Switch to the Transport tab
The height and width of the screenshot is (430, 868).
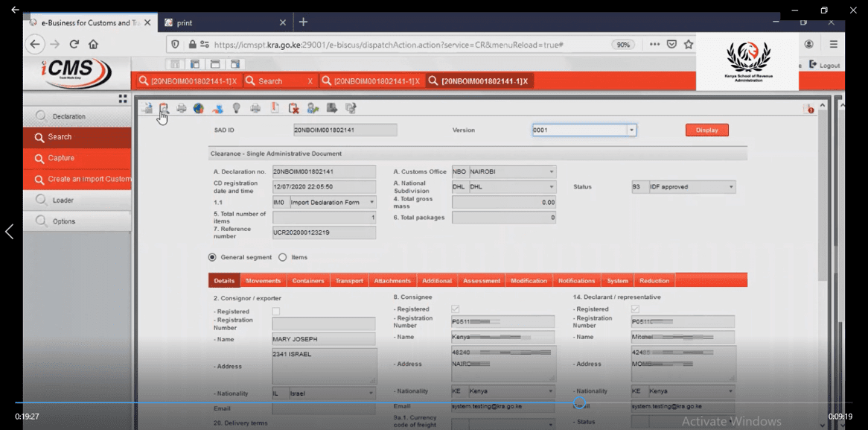(348, 280)
